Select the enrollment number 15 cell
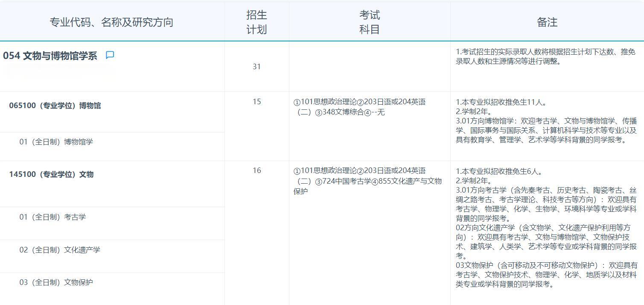 tap(256, 102)
